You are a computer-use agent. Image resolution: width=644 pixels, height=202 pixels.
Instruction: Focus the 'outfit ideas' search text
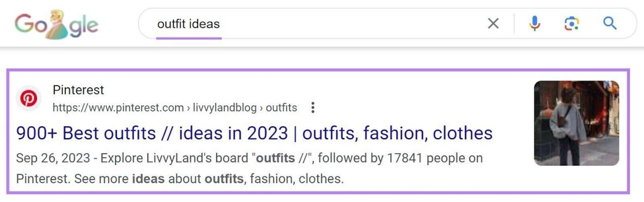(188, 24)
